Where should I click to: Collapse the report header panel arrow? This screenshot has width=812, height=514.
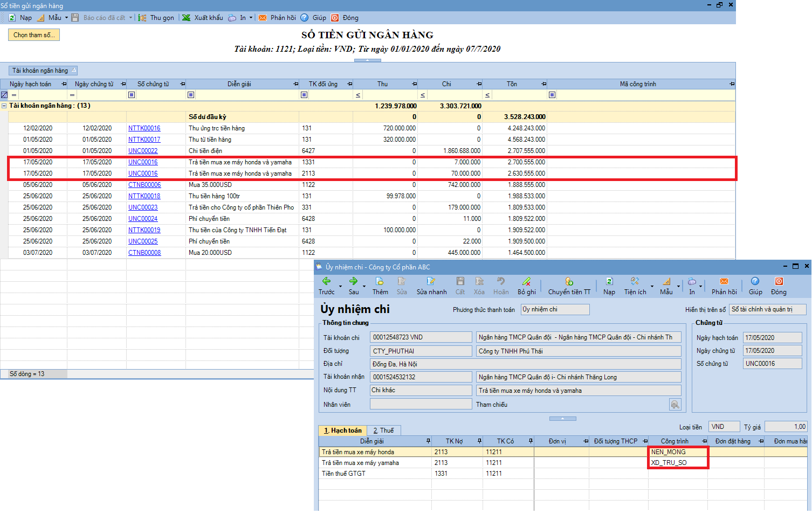(x=368, y=60)
